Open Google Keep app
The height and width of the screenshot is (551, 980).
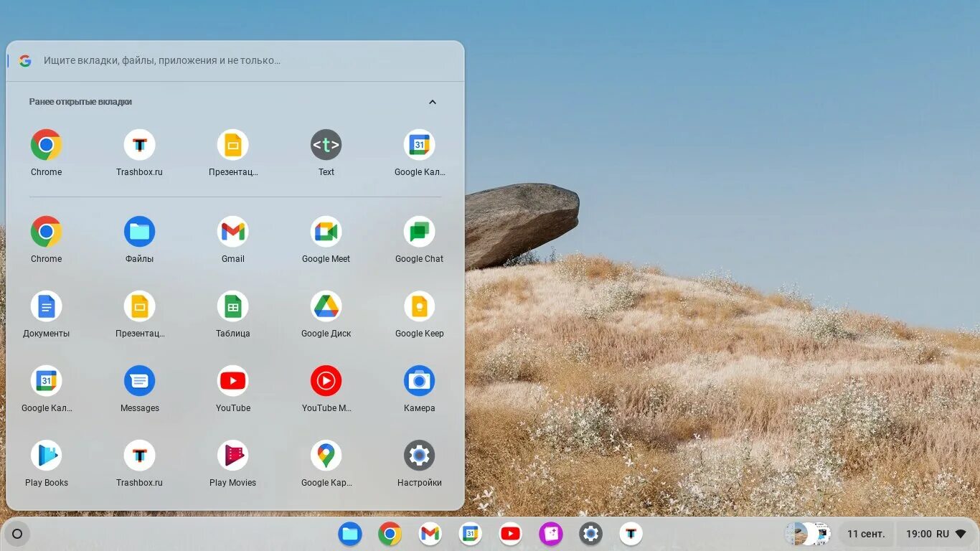click(x=420, y=314)
